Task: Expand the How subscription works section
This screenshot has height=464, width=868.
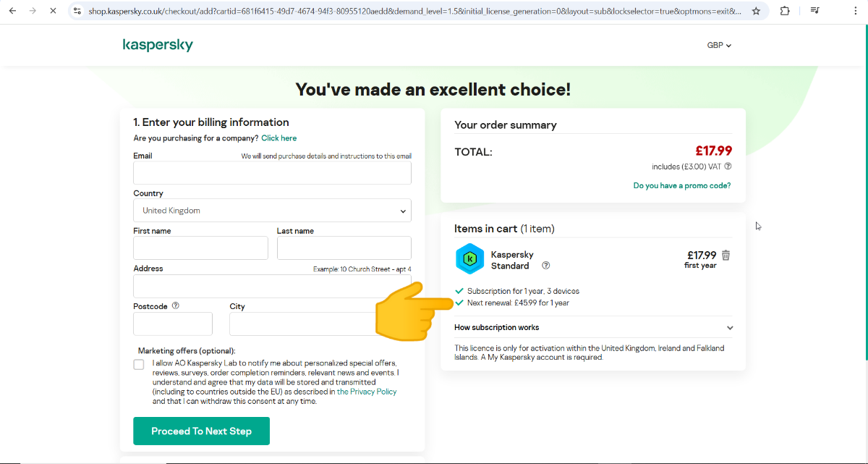Action: pyautogui.click(x=593, y=328)
